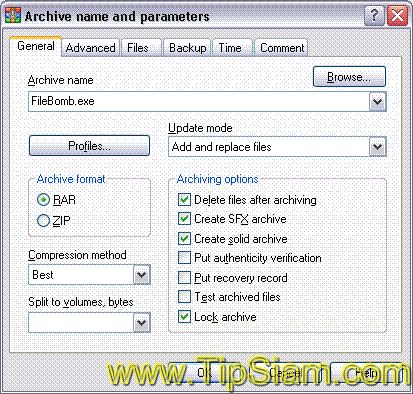Click the WinRAR icon in title bar
Image resolution: width=413 pixels, height=394 pixels.
point(13,15)
